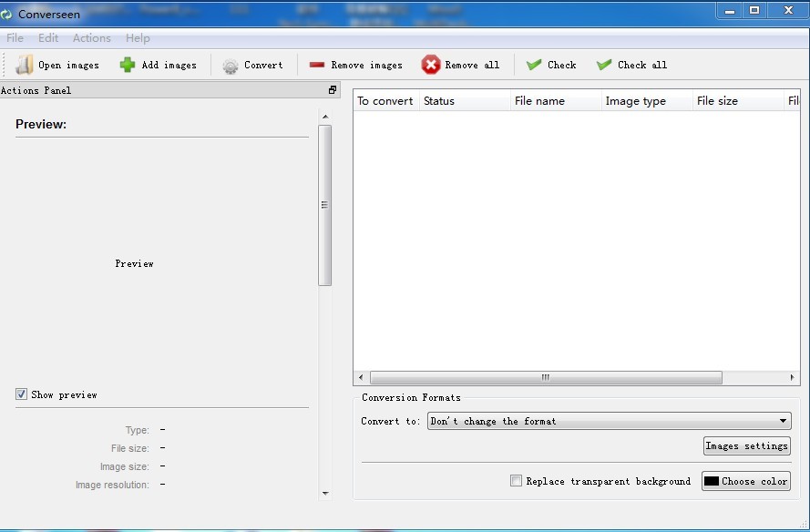Click the Converseen app icon in the title bar

[6, 14]
